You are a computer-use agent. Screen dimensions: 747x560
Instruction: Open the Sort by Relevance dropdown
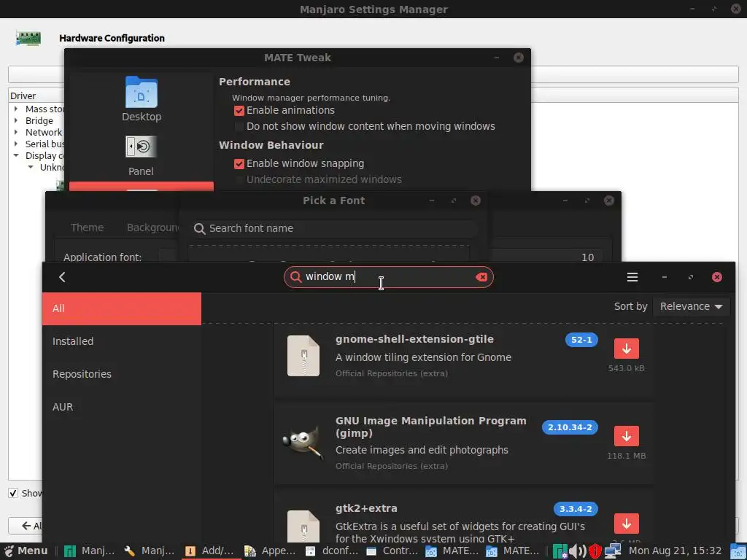click(692, 306)
